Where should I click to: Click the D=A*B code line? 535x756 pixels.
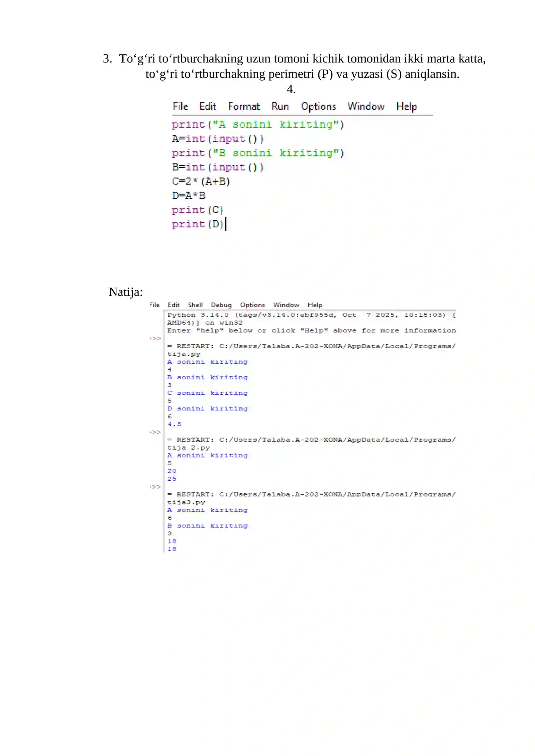coord(189,196)
